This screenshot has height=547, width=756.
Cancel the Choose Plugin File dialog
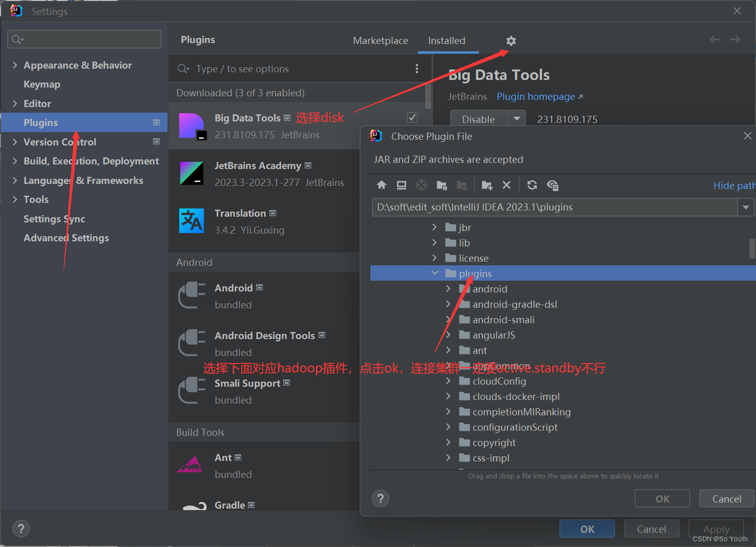(727, 498)
